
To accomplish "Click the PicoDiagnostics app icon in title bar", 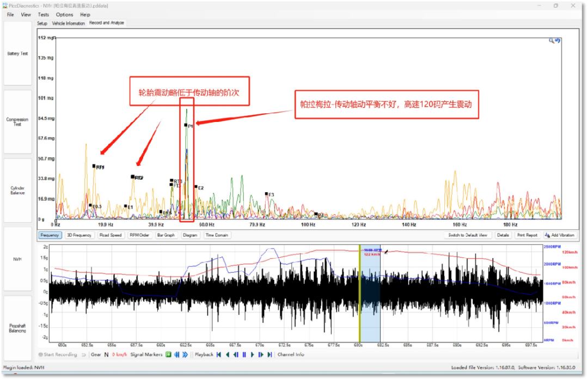I will click(x=5, y=5).
